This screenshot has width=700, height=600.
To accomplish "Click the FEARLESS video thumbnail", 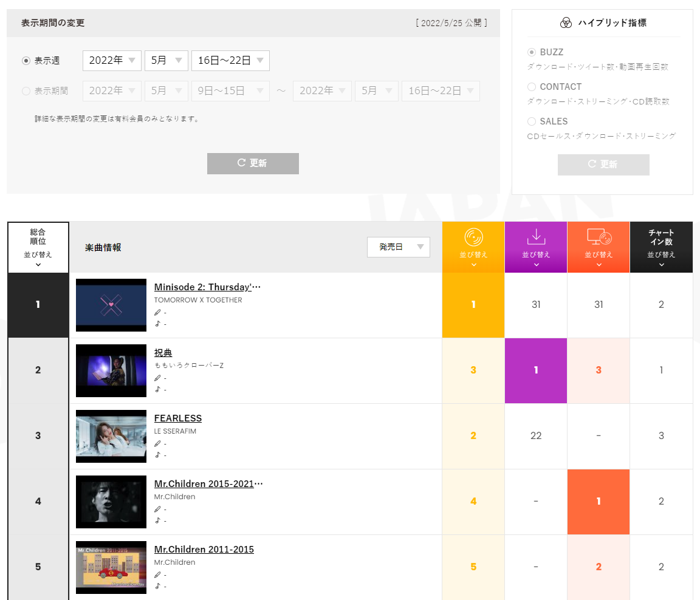I will [x=111, y=436].
